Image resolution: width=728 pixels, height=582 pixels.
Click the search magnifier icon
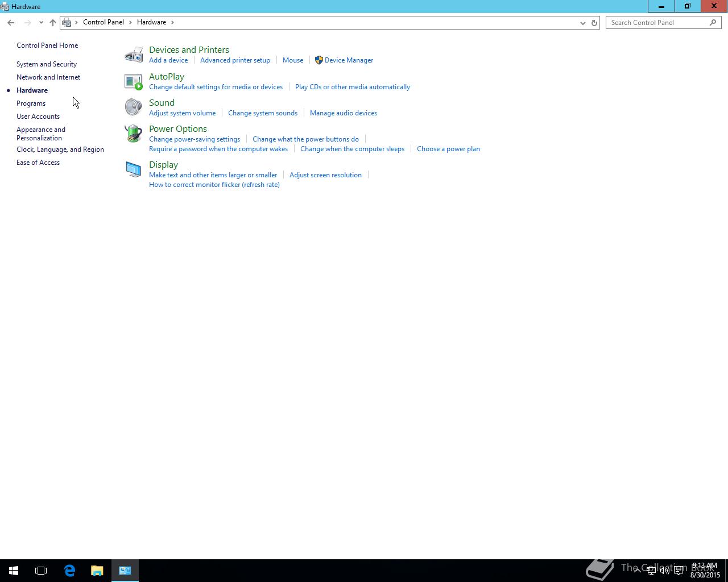[x=713, y=22]
